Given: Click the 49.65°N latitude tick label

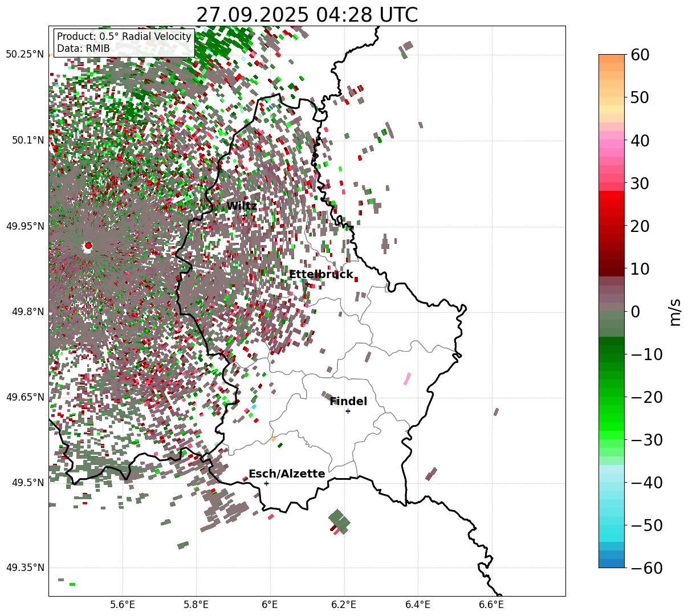Looking at the screenshot, I should click(x=25, y=397).
